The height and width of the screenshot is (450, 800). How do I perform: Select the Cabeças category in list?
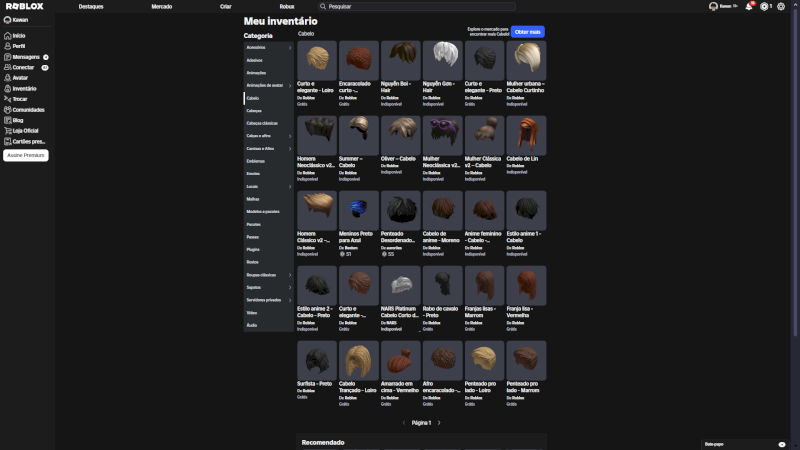[254, 110]
